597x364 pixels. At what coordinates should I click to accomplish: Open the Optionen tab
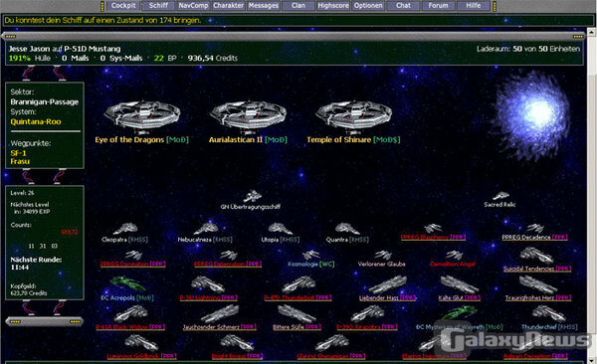coord(368,5)
